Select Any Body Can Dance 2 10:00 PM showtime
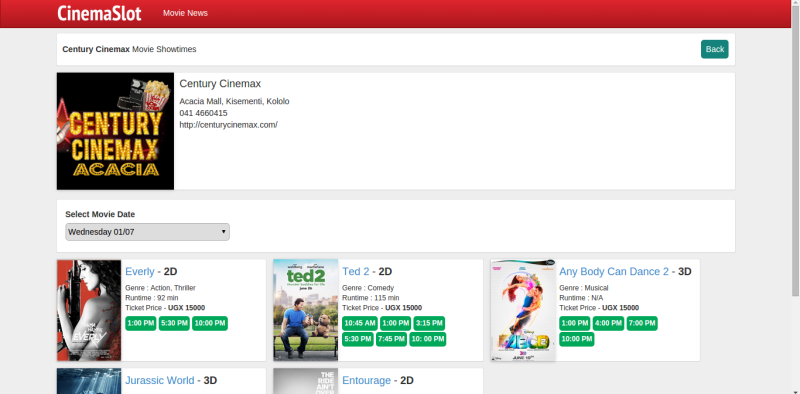This screenshot has height=394, width=800. pyautogui.click(x=577, y=339)
